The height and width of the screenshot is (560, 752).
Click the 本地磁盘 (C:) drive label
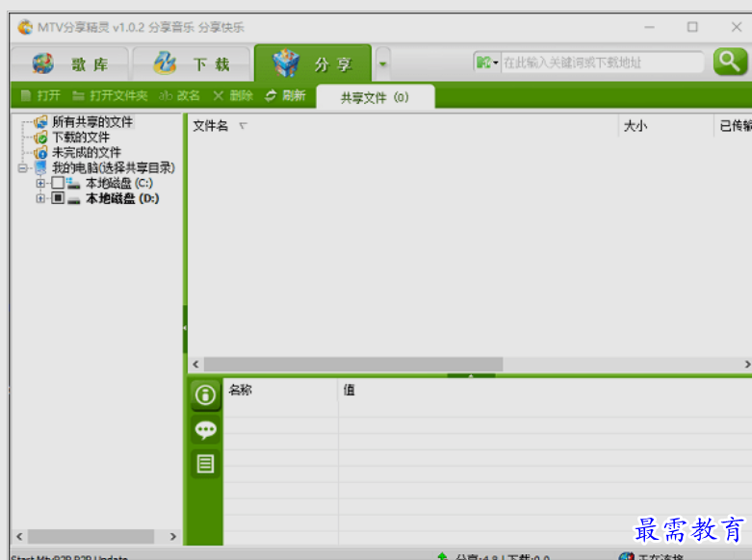coord(119,183)
